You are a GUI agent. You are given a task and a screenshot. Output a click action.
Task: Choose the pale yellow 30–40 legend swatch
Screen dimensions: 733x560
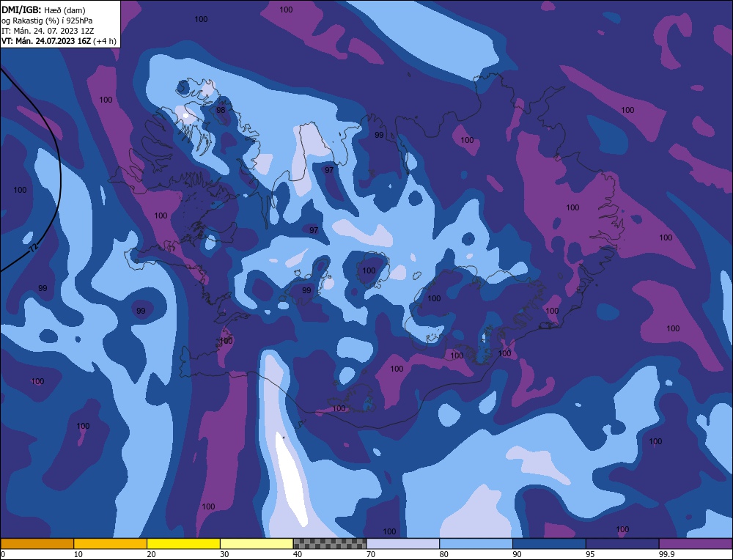(257, 543)
